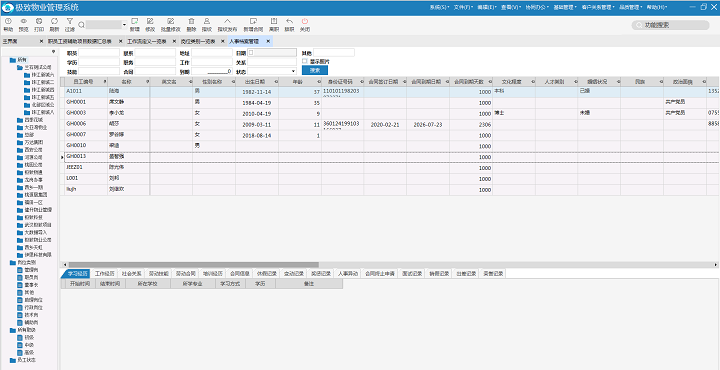Click the pin icon atop the tree panel
The image size is (720, 370).
[53, 51]
